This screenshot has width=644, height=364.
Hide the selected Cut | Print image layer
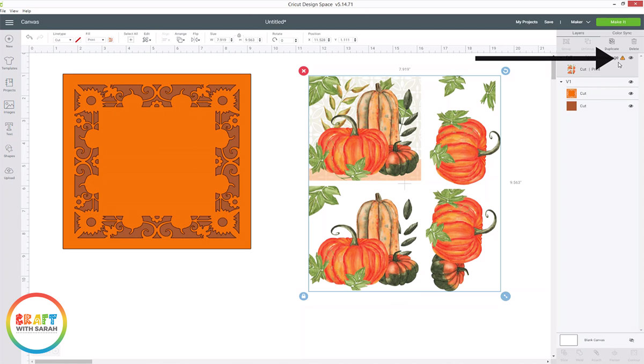[x=631, y=57]
